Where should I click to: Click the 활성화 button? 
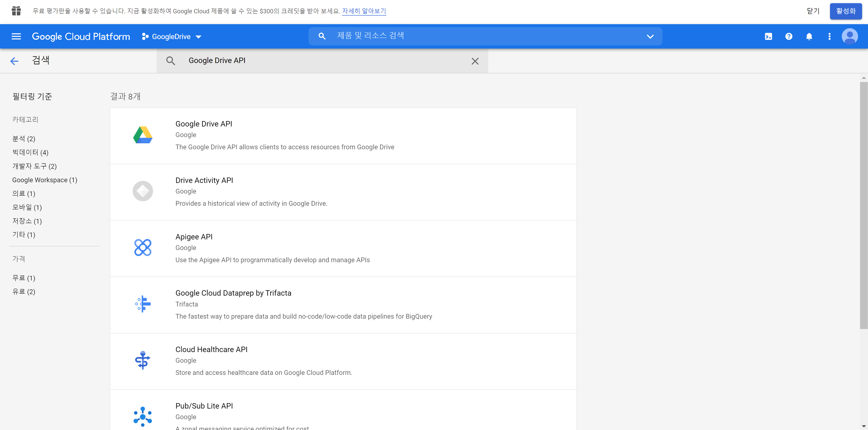point(845,11)
